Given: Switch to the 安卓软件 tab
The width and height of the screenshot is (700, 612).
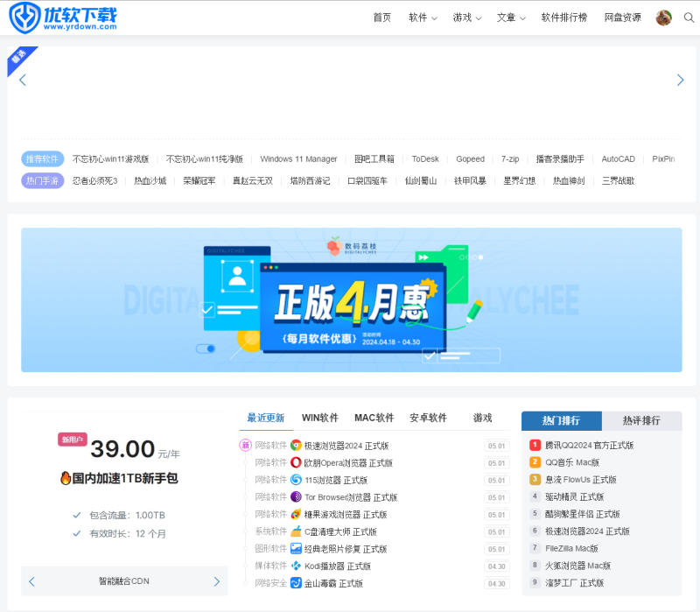Looking at the screenshot, I should (428, 419).
